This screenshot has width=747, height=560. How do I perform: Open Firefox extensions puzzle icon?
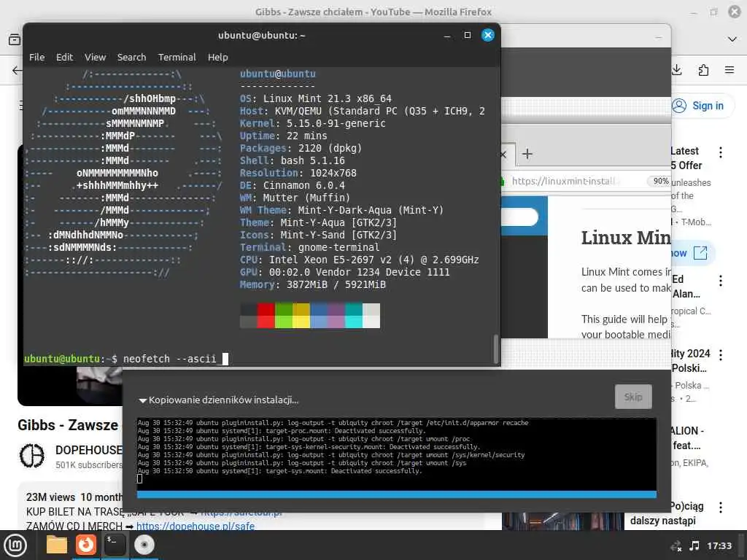click(703, 70)
